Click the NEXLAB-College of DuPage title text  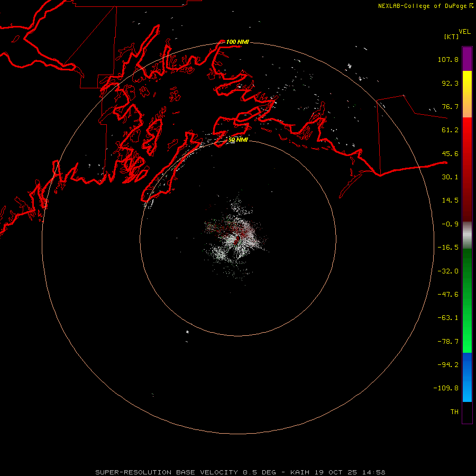(422, 6)
